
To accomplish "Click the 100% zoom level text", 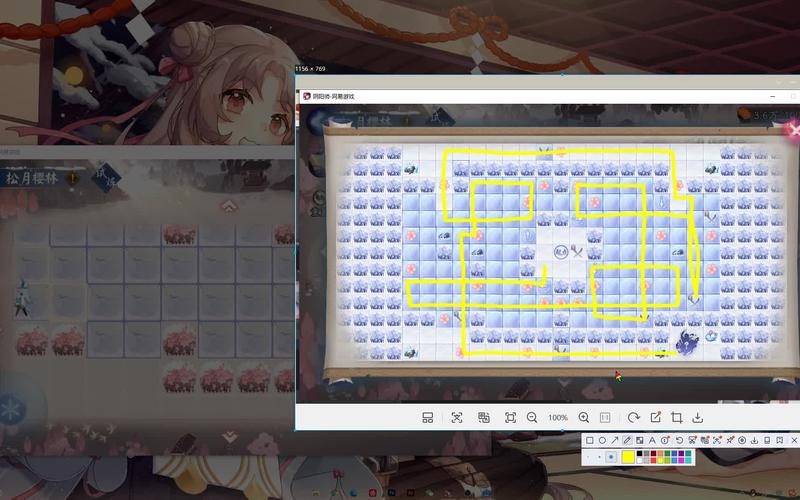I will (x=558, y=418).
